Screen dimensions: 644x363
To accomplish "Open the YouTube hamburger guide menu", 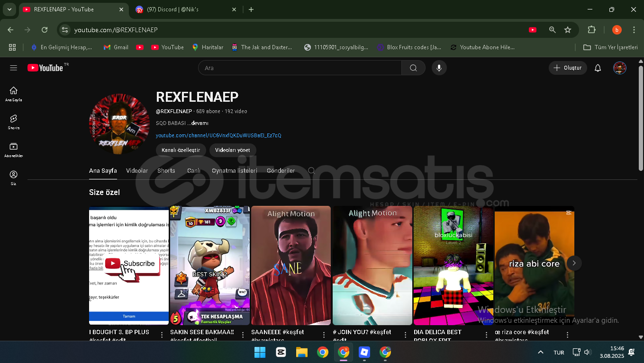I will [13, 68].
